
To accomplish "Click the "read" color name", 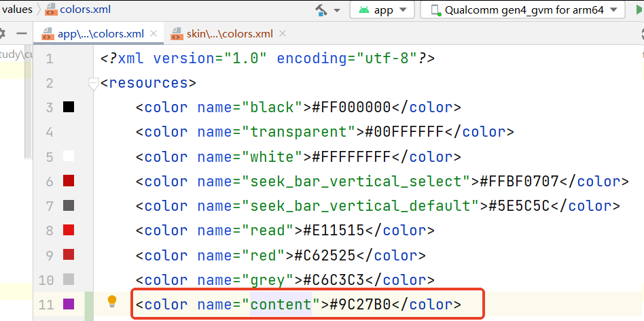I will 268,231.
